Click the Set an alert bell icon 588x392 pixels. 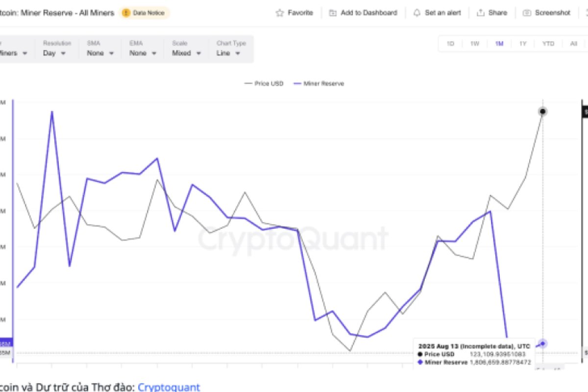coord(417,13)
